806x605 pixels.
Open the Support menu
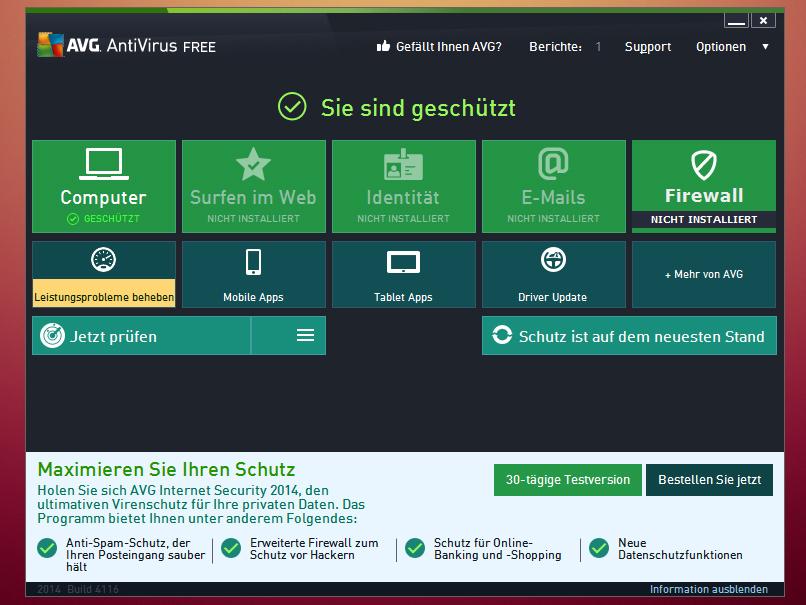[x=648, y=47]
